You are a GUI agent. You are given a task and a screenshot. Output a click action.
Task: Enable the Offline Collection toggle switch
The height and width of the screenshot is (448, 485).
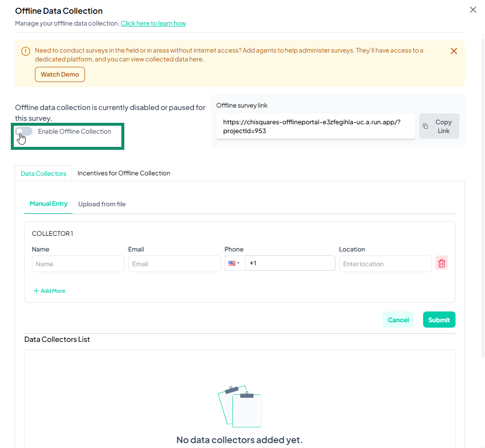pos(24,131)
